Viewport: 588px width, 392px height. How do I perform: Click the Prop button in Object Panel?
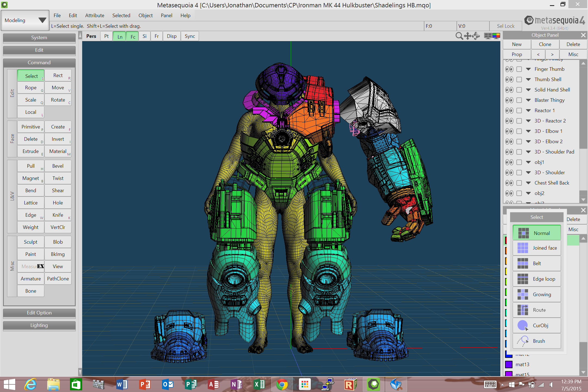517,54
